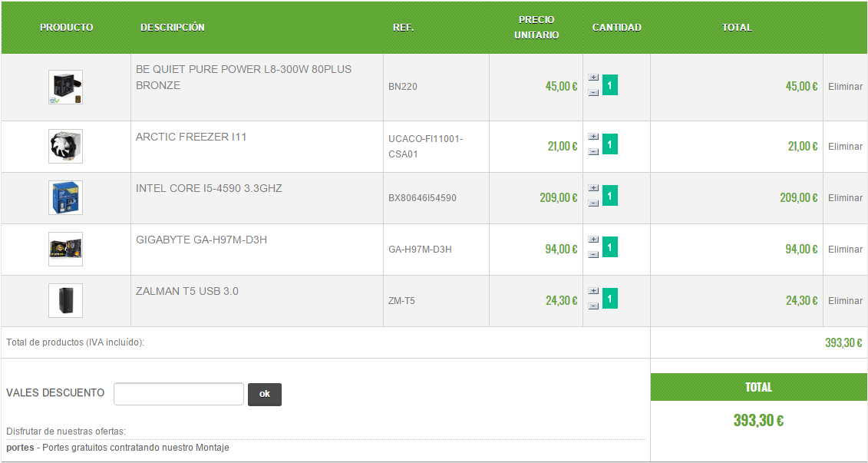Open Gigabyte motherboard thumbnail
This screenshot has width=868, height=463.
point(65,250)
